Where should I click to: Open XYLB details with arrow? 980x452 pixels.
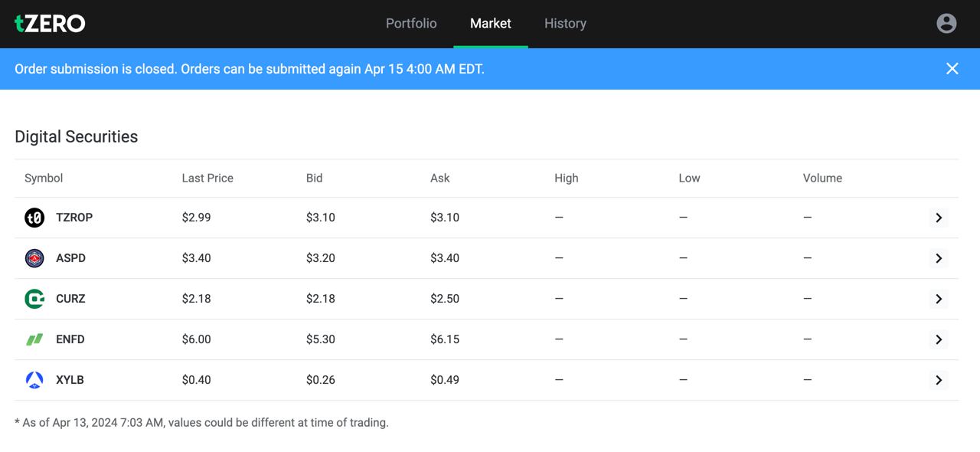(939, 380)
